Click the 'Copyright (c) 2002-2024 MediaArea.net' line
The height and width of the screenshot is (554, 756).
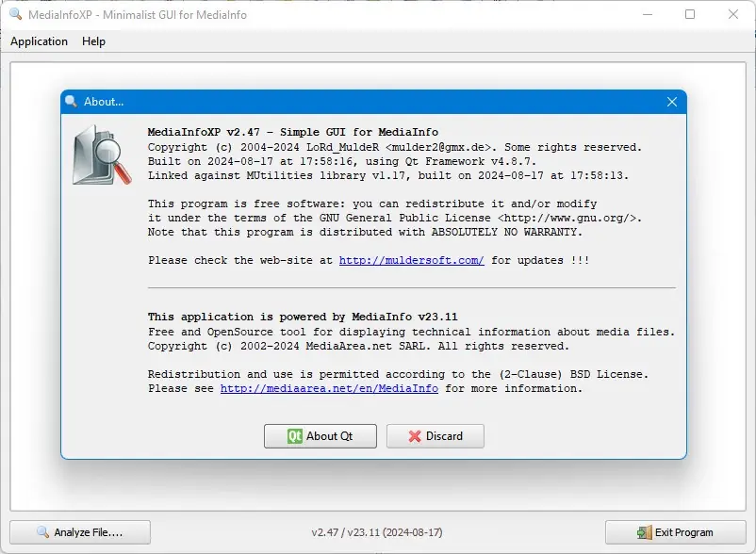coord(358,346)
